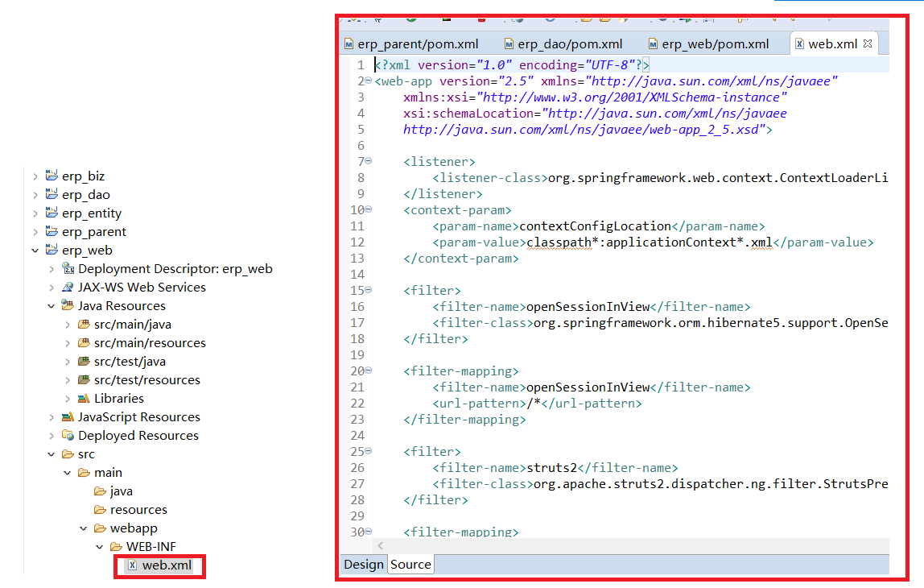Expand the Libraries node
This screenshot has width=924, height=588.
click(67, 399)
